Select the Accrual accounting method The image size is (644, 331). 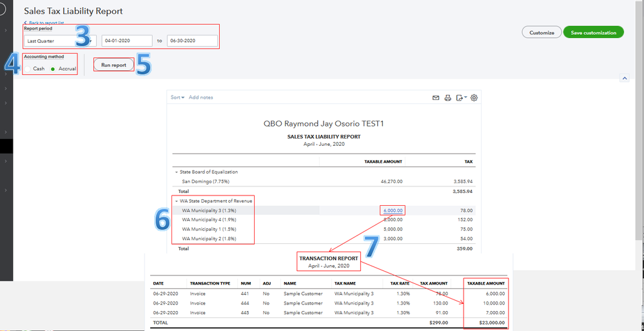[x=53, y=68]
